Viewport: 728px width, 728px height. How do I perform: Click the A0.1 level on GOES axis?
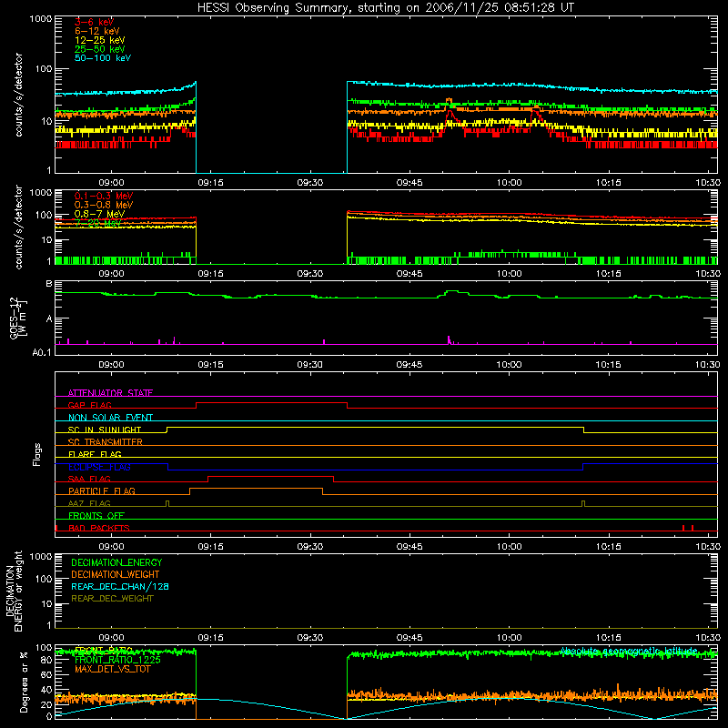[x=42, y=353]
